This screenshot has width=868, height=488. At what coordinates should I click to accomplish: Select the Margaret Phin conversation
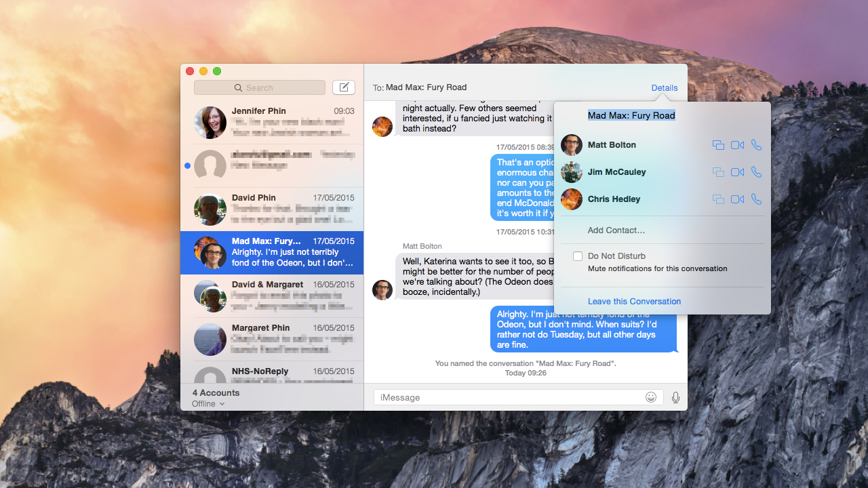[272, 340]
